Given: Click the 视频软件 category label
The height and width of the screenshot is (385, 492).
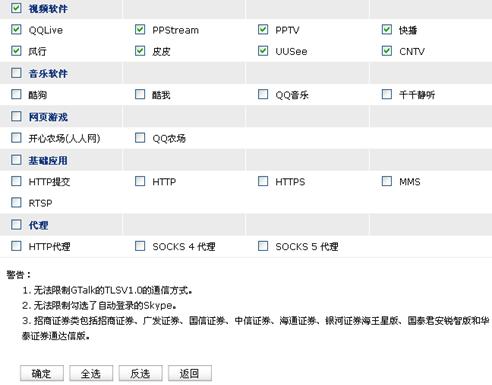Looking at the screenshot, I should pos(48,9).
